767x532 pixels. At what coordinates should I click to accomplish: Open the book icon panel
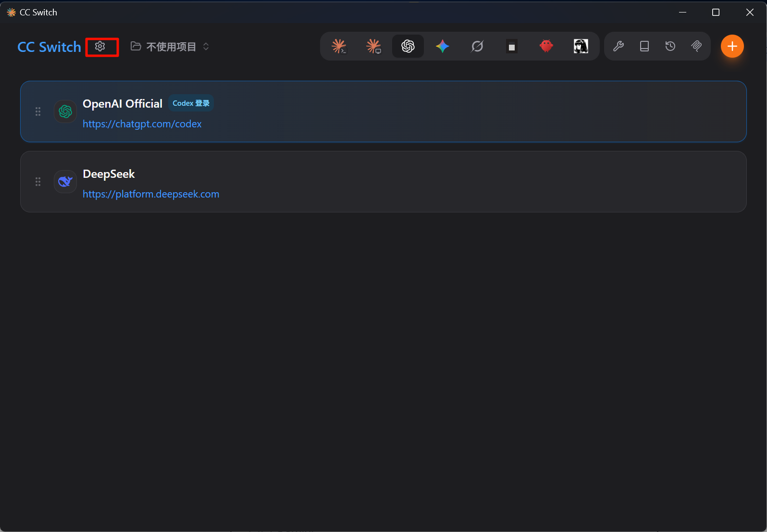point(644,46)
